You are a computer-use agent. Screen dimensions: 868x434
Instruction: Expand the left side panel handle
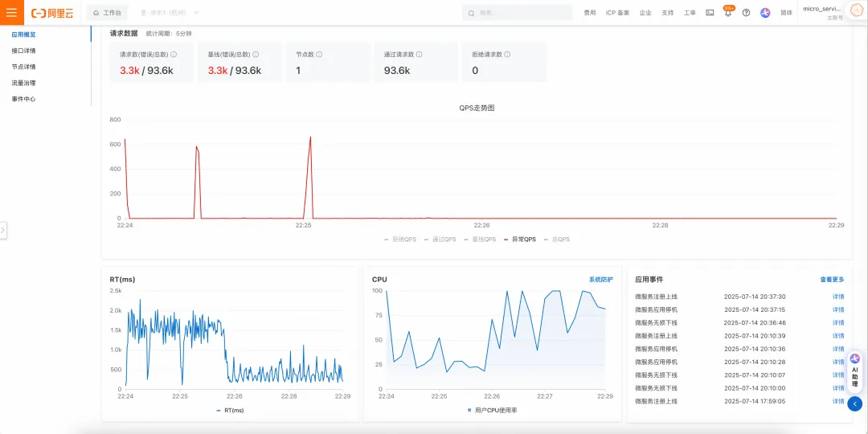(2, 229)
